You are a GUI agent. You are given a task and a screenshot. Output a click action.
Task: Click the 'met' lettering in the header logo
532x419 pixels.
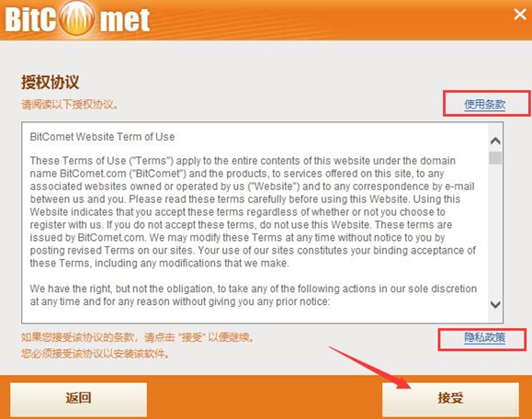tap(124, 19)
